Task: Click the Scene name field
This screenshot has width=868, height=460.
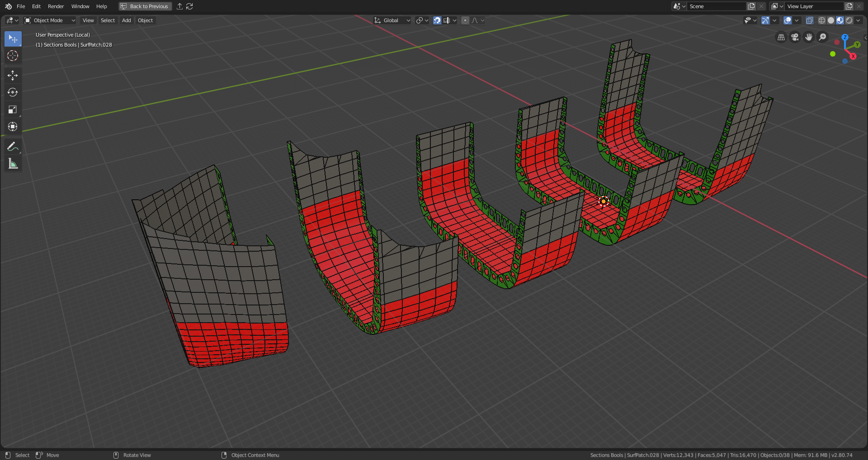Action: click(x=716, y=6)
